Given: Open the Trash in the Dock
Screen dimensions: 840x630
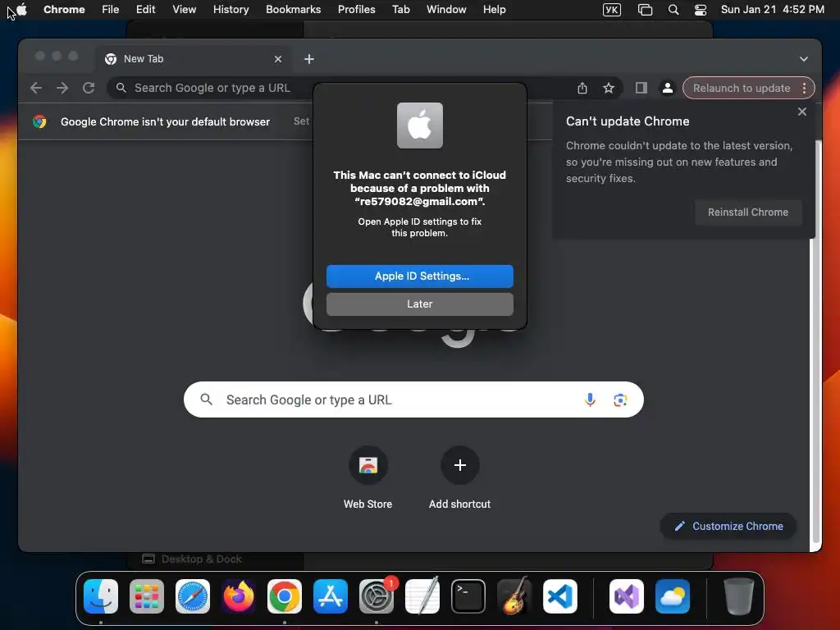Looking at the screenshot, I should [x=739, y=596].
